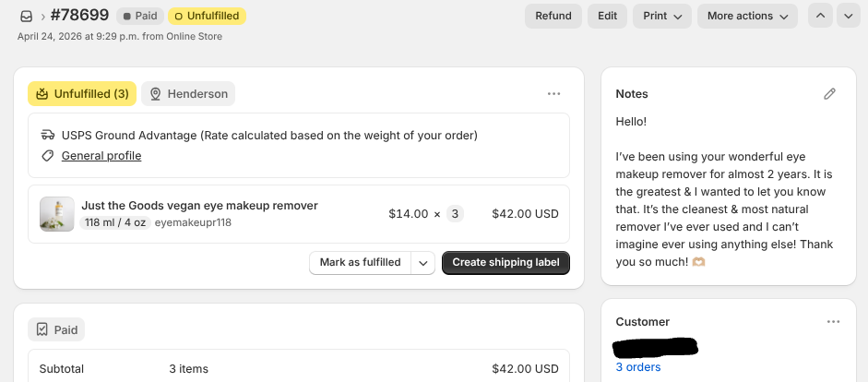
Task: Click Create shipping label
Action: 506,262
